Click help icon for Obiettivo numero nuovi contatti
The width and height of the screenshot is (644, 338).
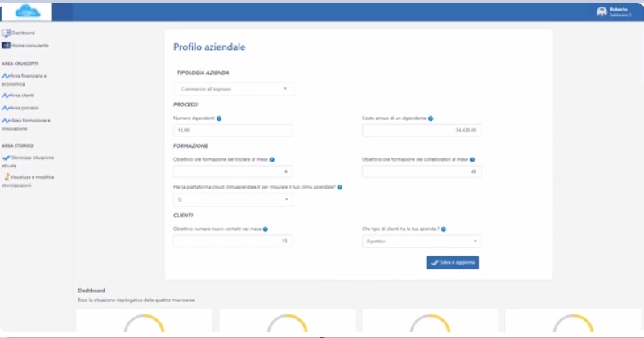coord(266,229)
